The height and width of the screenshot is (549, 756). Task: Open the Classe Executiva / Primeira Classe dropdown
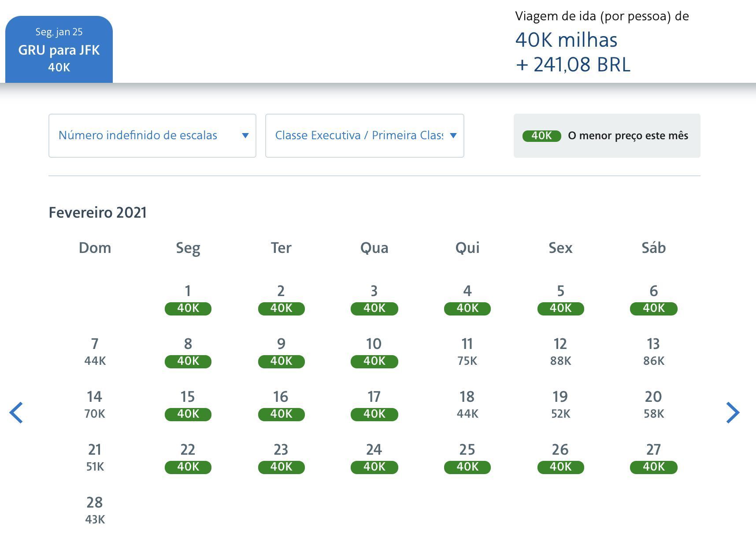point(365,136)
